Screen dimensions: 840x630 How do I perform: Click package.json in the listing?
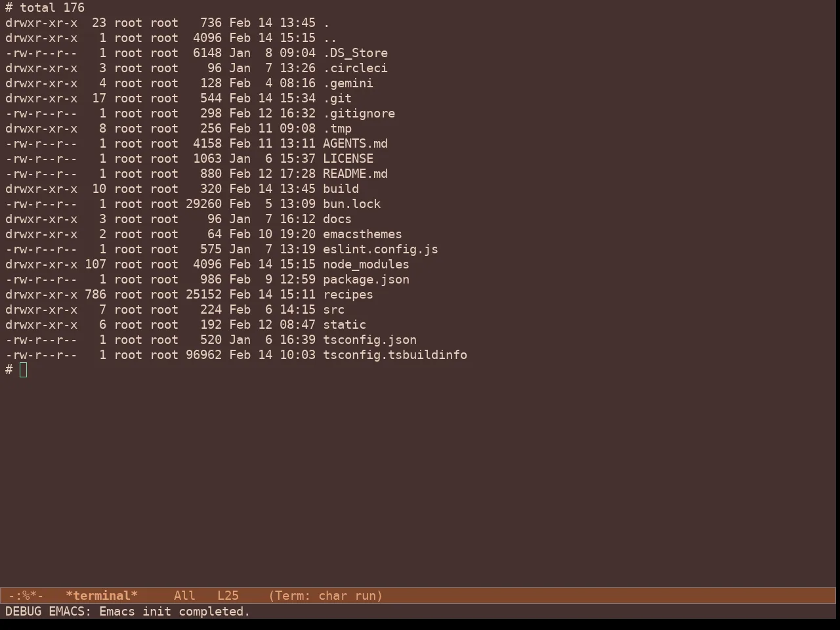366,280
